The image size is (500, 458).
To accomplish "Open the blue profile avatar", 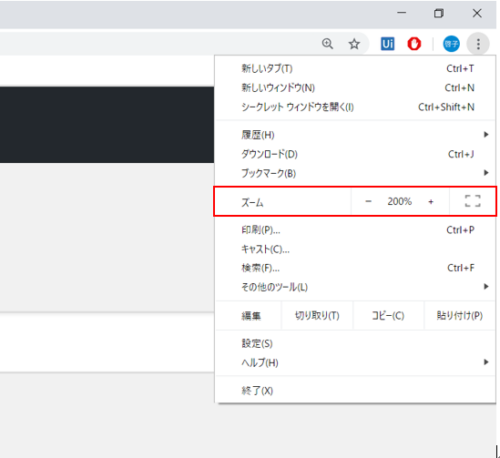I will (x=451, y=44).
